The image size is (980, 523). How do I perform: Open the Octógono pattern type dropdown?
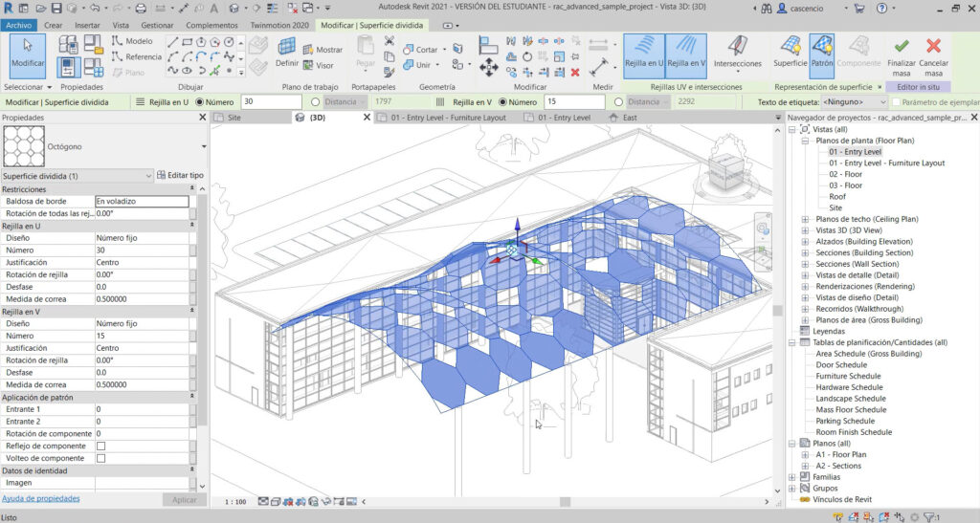pos(204,147)
